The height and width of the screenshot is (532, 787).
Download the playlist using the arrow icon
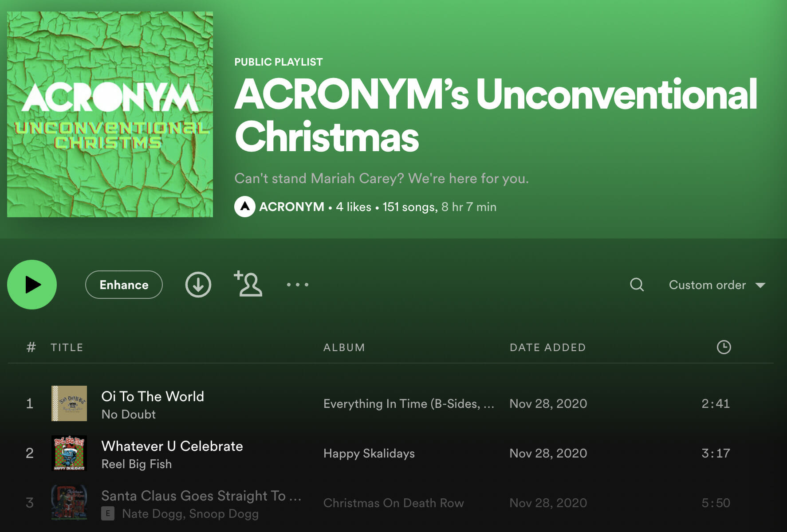click(x=198, y=285)
